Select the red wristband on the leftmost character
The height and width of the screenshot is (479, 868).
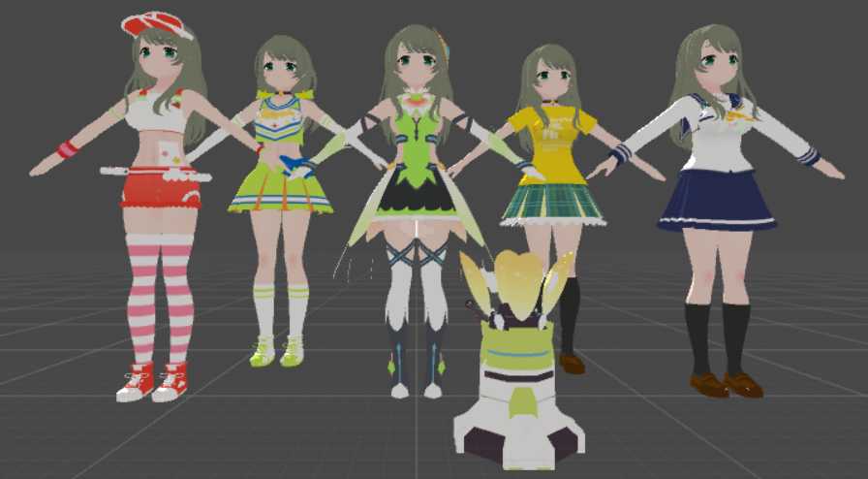click(x=67, y=149)
